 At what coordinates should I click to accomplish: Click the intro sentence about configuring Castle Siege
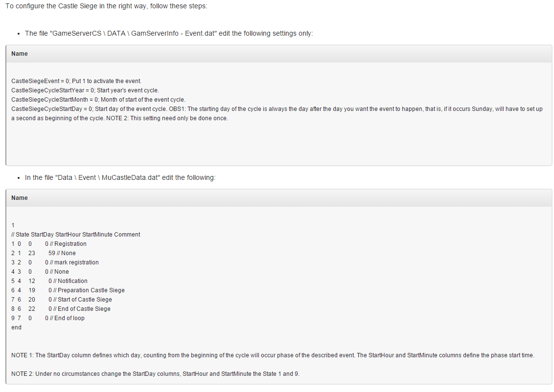coord(106,6)
